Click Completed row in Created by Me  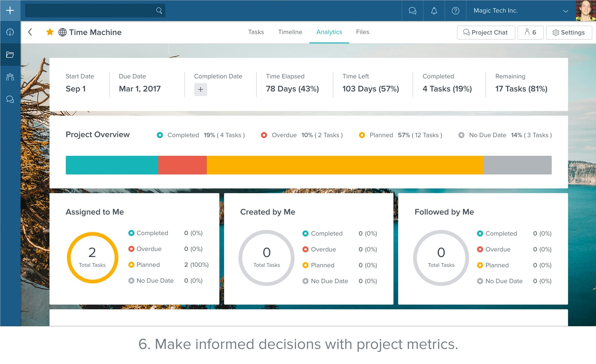point(340,233)
